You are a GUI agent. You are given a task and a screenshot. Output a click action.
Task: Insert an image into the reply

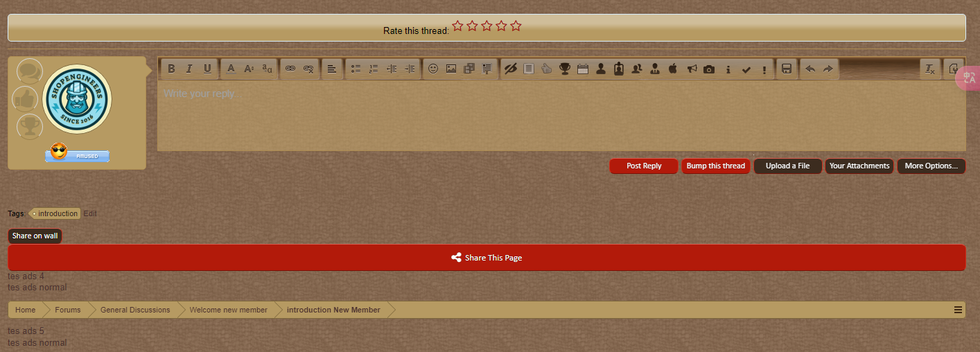tap(451, 69)
